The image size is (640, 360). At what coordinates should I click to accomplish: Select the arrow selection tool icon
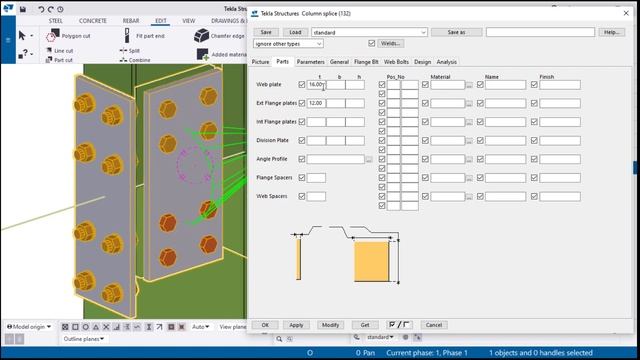point(22,36)
